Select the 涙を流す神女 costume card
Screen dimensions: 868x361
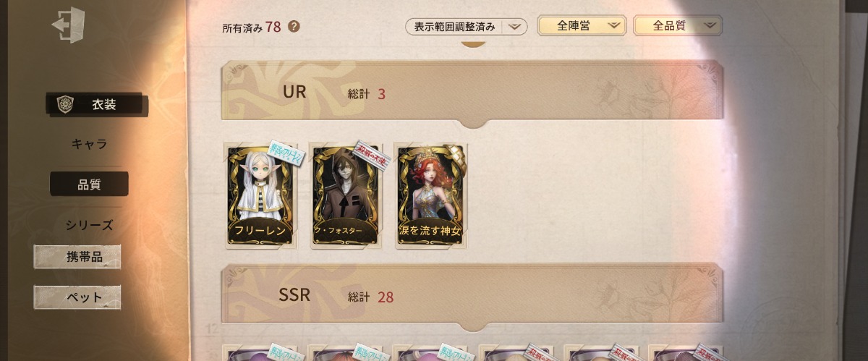pyautogui.click(x=430, y=195)
